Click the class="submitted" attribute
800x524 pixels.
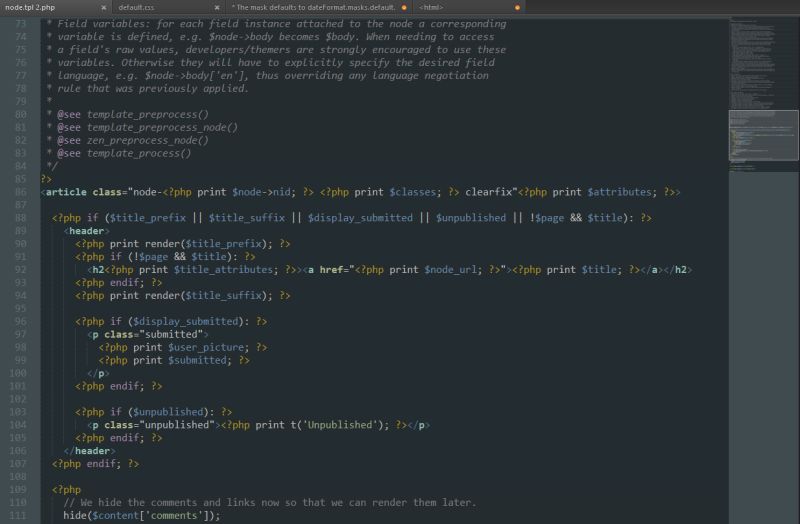click(x=153, y=334)
